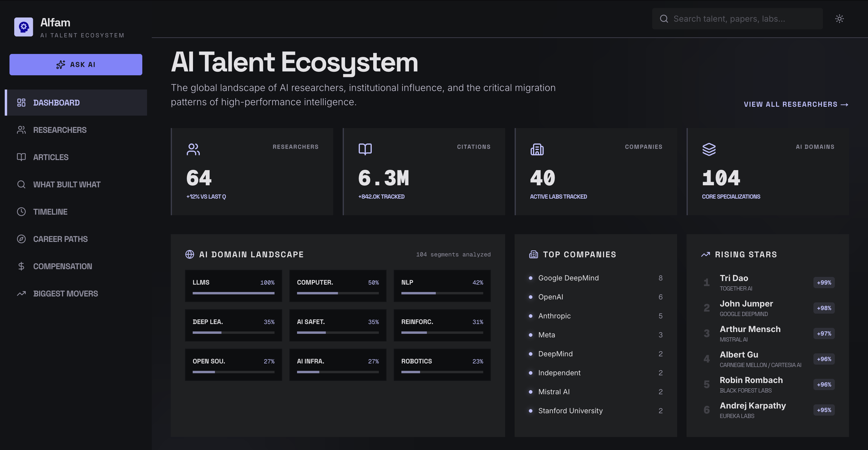Focus the Search talent, papers, labs field
Image resolution: width=868 pixels, height=450 pixels.
[x=737, y=19]
